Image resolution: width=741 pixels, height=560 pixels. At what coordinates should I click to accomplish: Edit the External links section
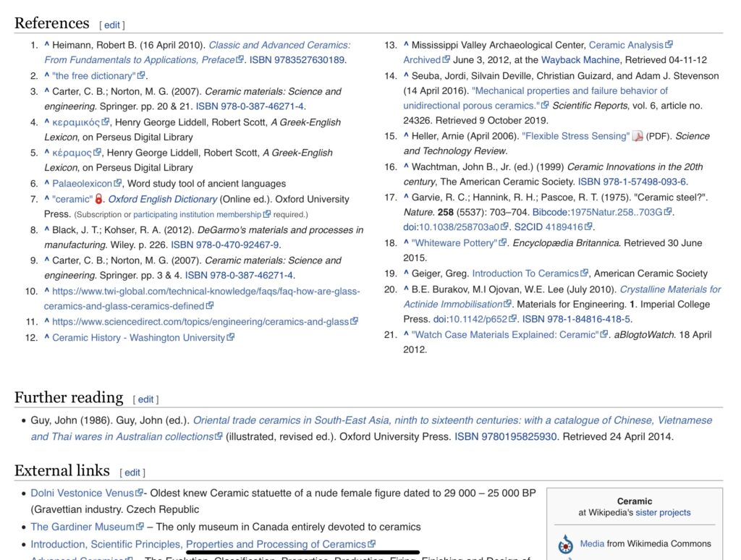click(x=132, y=472)
